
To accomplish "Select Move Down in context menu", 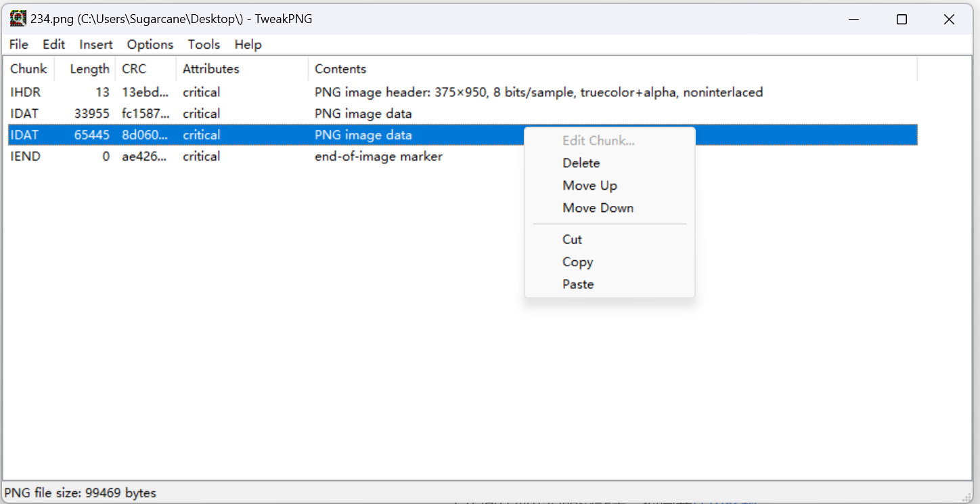I will coord(598,208).
